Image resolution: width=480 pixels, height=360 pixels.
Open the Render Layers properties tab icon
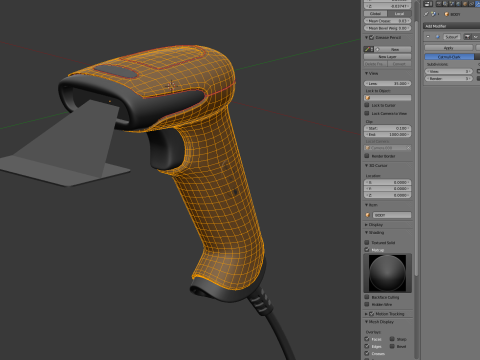445,4
